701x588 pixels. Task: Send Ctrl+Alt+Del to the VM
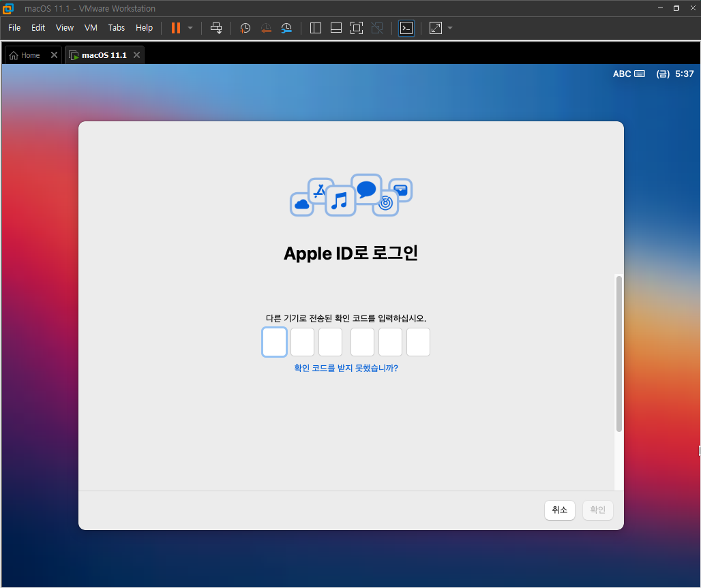pos(216,28)
